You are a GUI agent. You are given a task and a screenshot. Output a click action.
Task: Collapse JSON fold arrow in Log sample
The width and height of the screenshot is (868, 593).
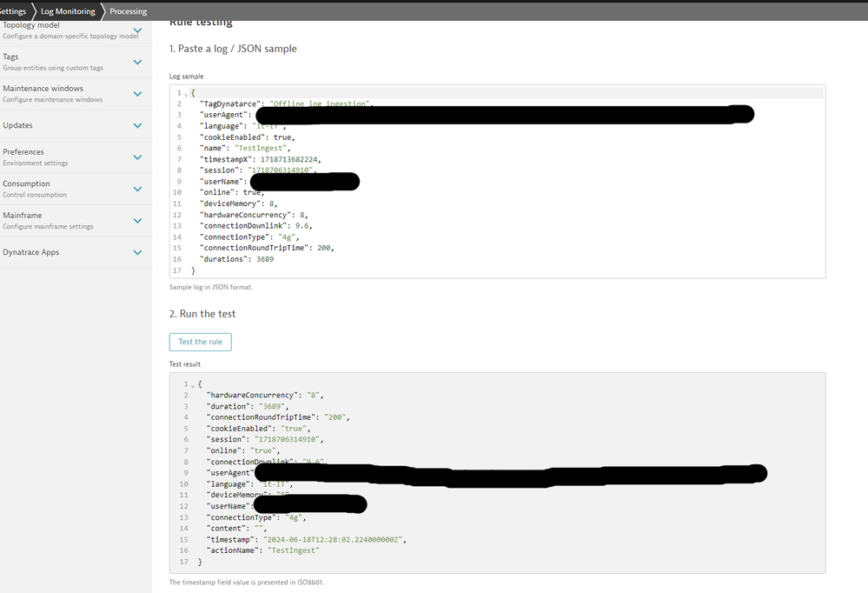coord(186,93)
